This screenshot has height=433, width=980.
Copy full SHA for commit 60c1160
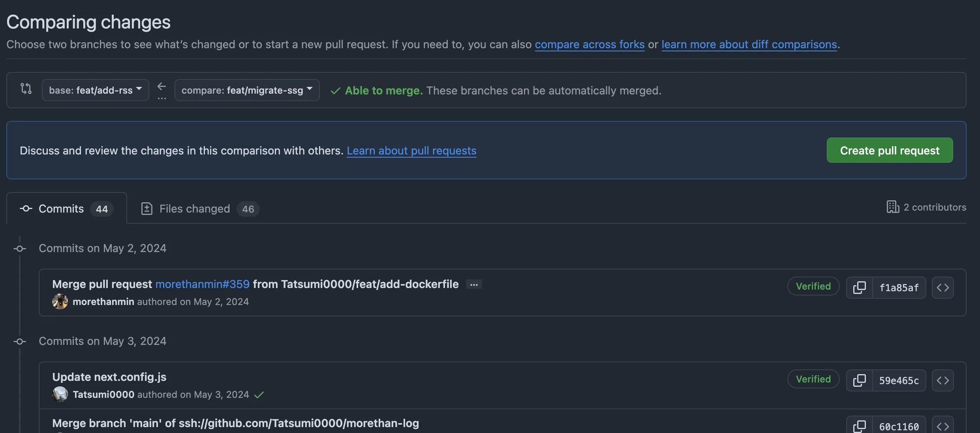[x=860, y=425]
